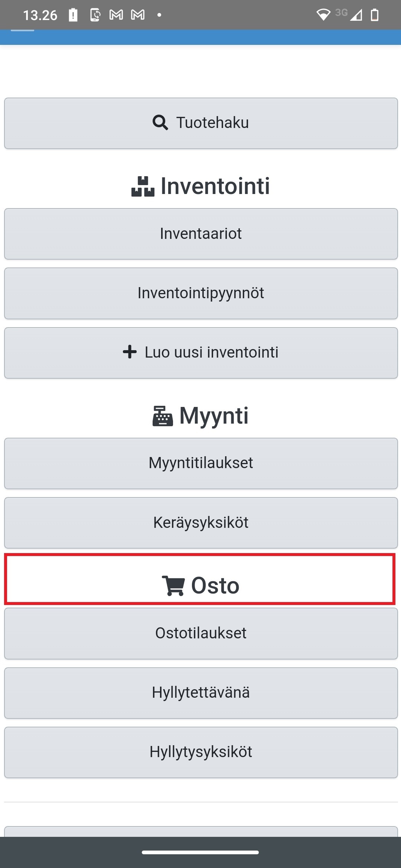401x868 pixels.
Task: Tap the Inventointi boxes icon
Action: coord(143,186)
